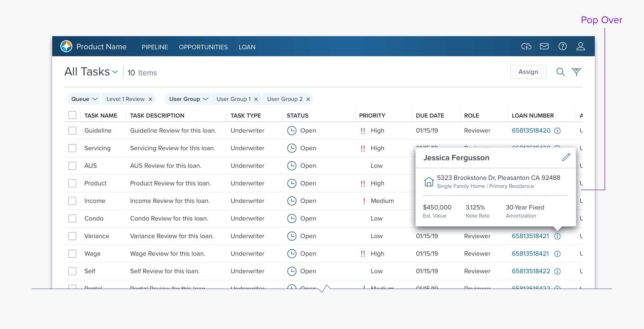Check the Wage task checkbox

point(72,254)
